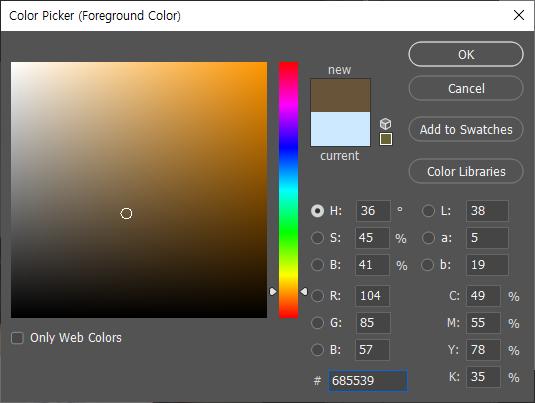Click the blue value field showing 57
535x403 pixels.
pos(372,350)
